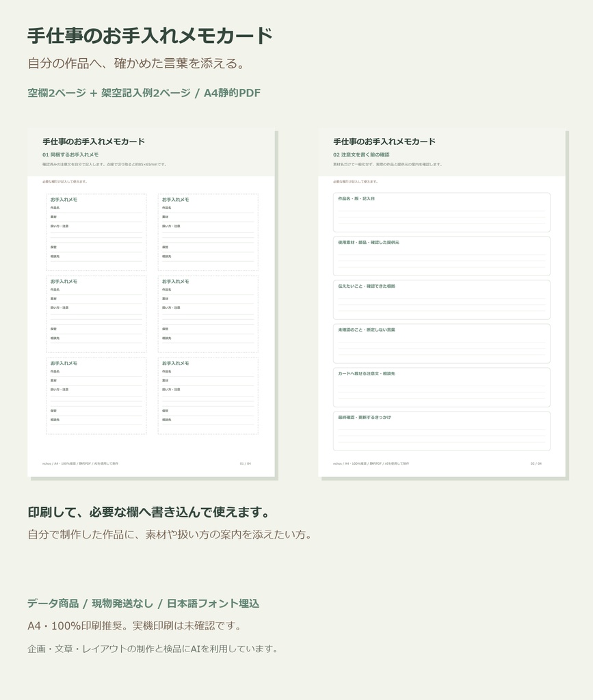Click the AIを利用しています disclosure line
The width and height of the screenshot is (593, 700).
[153, 649]
